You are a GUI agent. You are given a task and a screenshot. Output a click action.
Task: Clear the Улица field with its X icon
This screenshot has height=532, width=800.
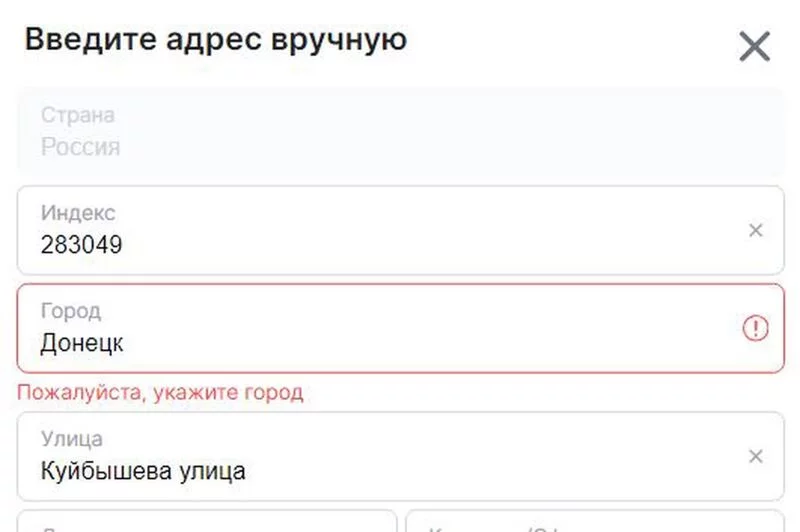point(756,457)
